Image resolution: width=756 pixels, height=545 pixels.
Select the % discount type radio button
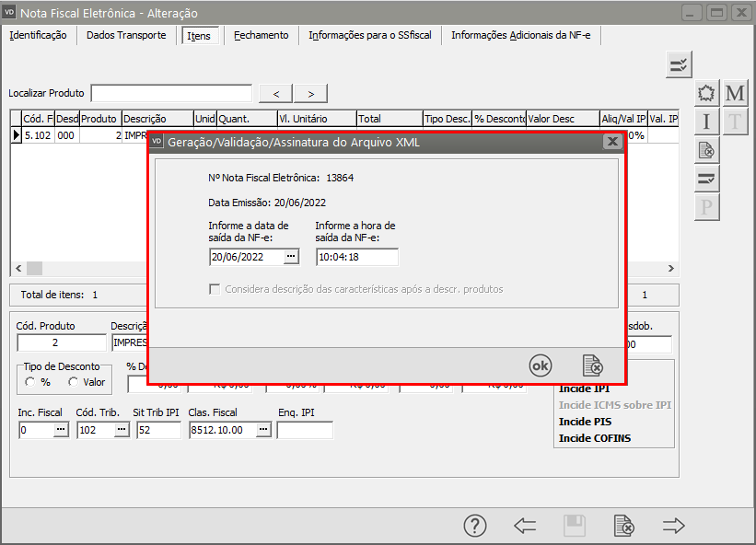tap(31, 382)
